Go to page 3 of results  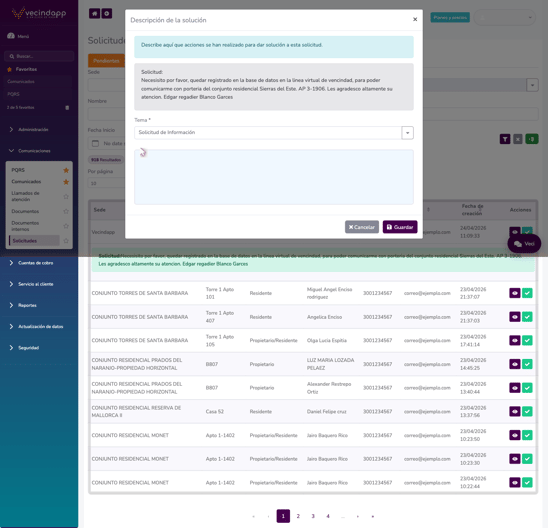click(313, 516)
